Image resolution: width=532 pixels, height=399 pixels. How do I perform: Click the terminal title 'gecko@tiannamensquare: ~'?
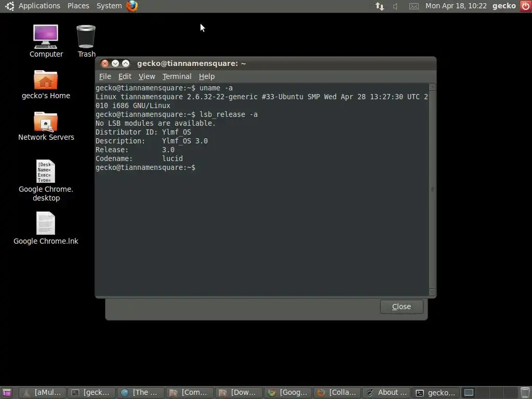pos(191,63)
